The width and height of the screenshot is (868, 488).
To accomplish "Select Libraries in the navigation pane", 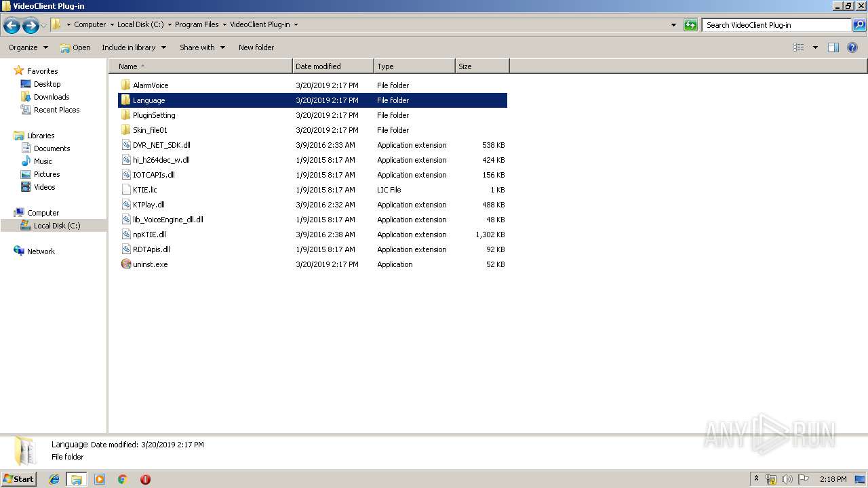I will 41,136.
